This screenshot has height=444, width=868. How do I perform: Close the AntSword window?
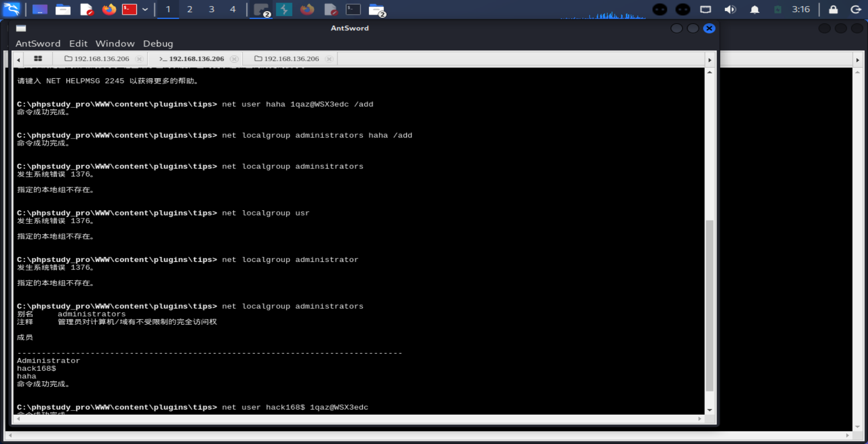pyautogui.click(x=709, y=28)
